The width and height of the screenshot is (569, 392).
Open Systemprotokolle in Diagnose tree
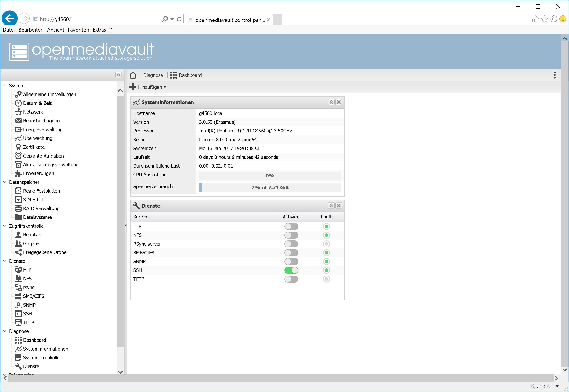[x=41, y=358]
